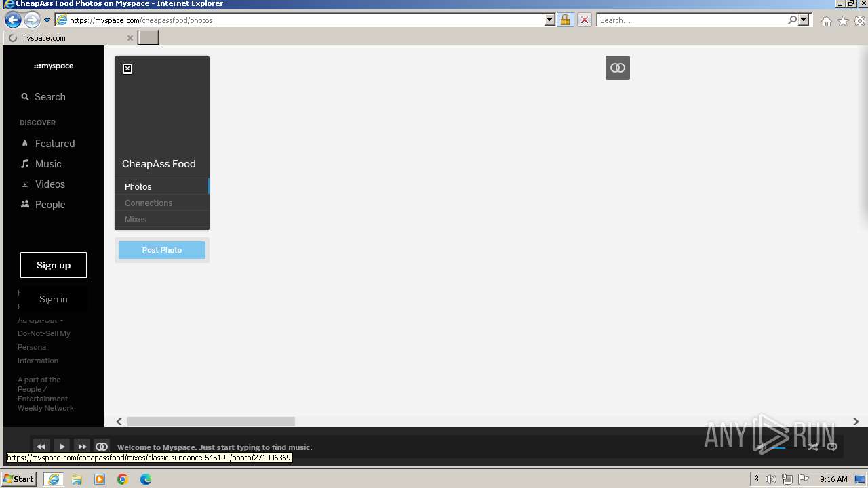Click the Post Photo button
This screenshot has height=488, width=868.
tap(162, 250)
